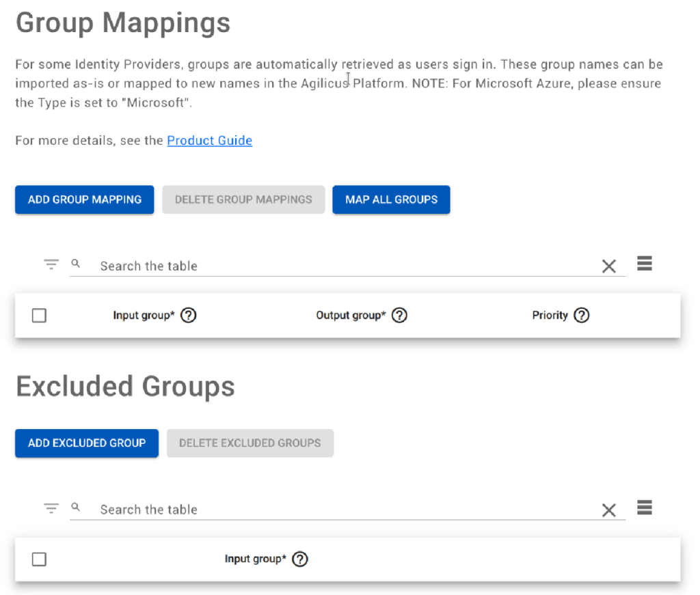Select all rows in Excluded Groups table

click(40, 559)
